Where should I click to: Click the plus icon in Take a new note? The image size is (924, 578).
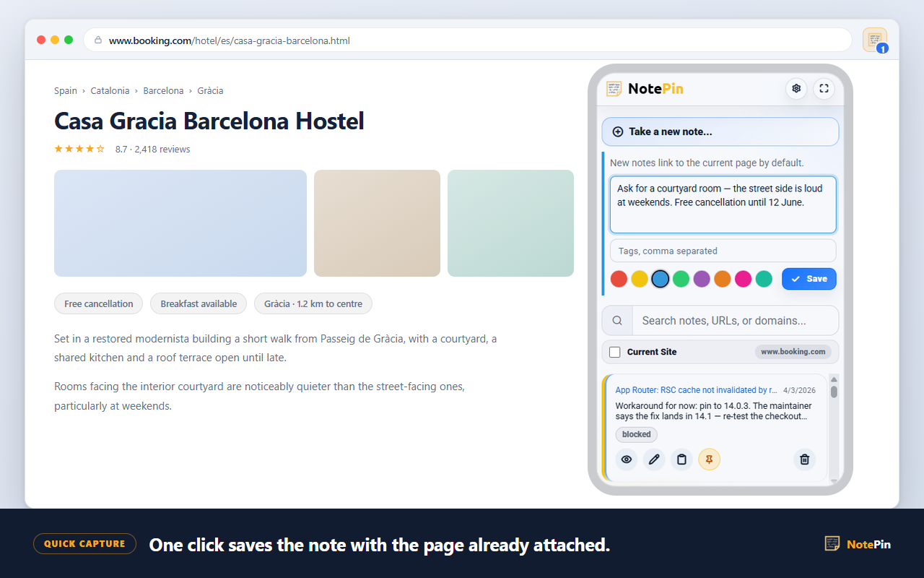click(618, 131)
